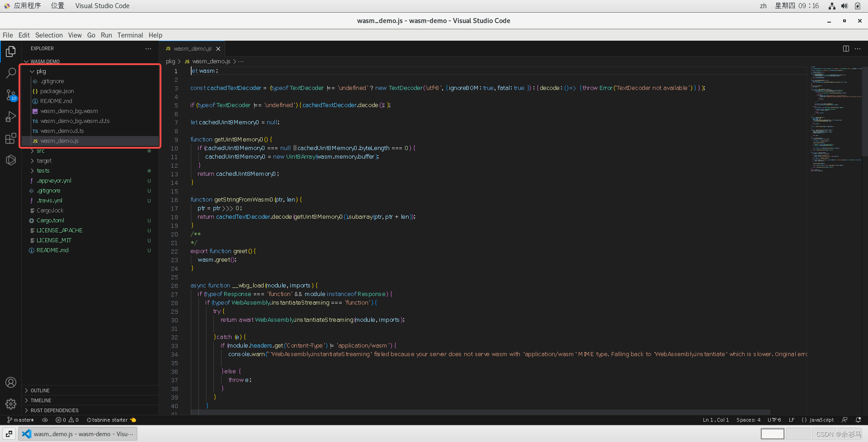The image size is (868, 442).
Task: Split the editor to the right
Action: point(845,49)
